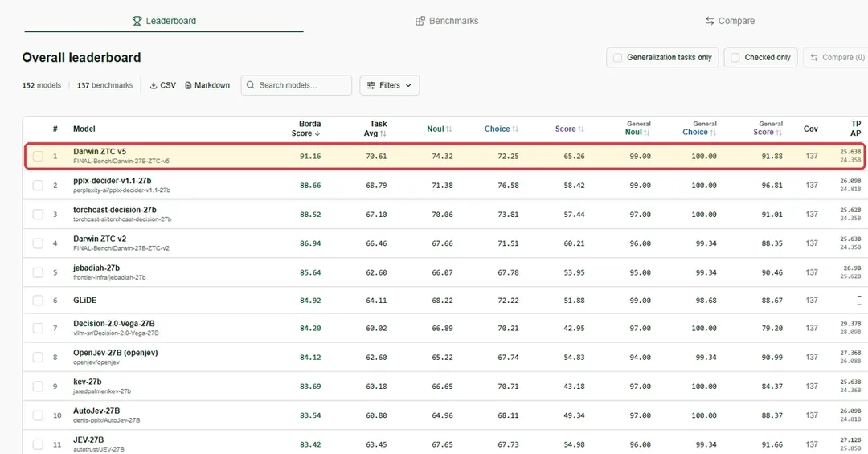Click the sort icon beside Noul
Viewport: 868px width, 454px height.
pos(449,129)
